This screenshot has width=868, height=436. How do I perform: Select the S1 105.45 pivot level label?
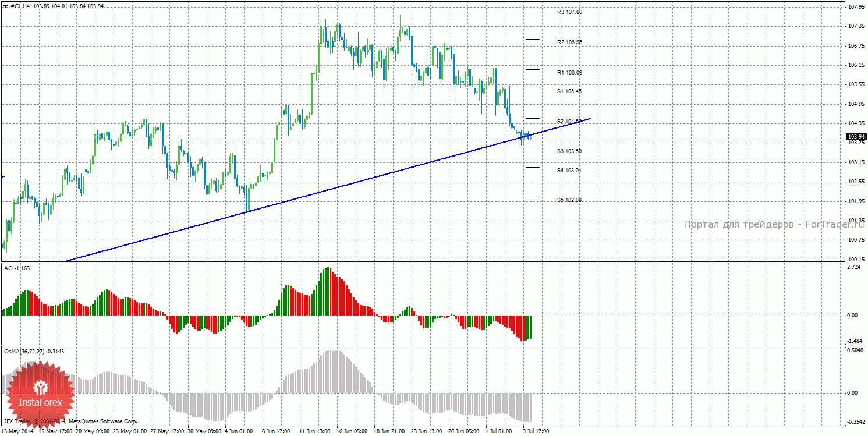point(569,91)
